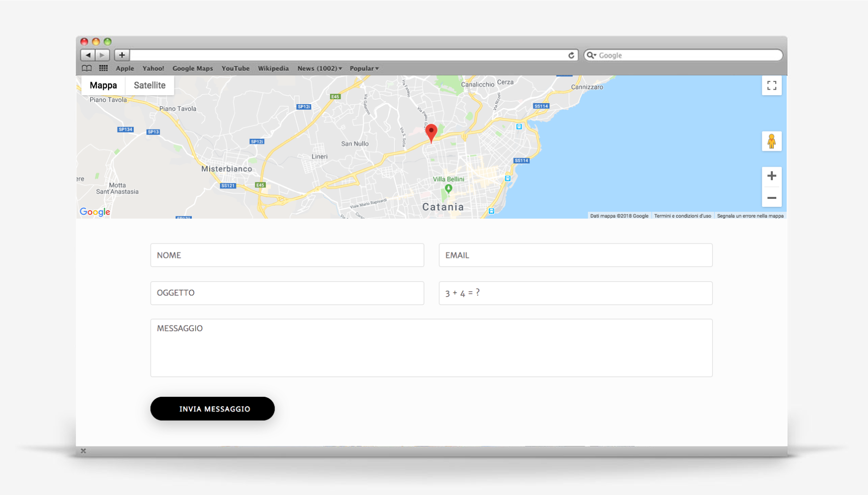Image resolution: width=868 pixels, height=495 pixels.
Task: Switch map to Satellite view
Action: (x=150, y=85)
